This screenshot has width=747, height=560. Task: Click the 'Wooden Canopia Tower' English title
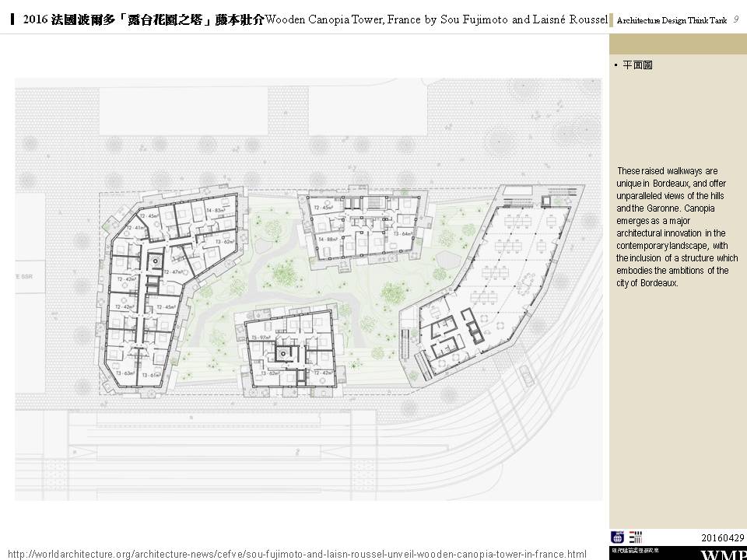point(436,19)
